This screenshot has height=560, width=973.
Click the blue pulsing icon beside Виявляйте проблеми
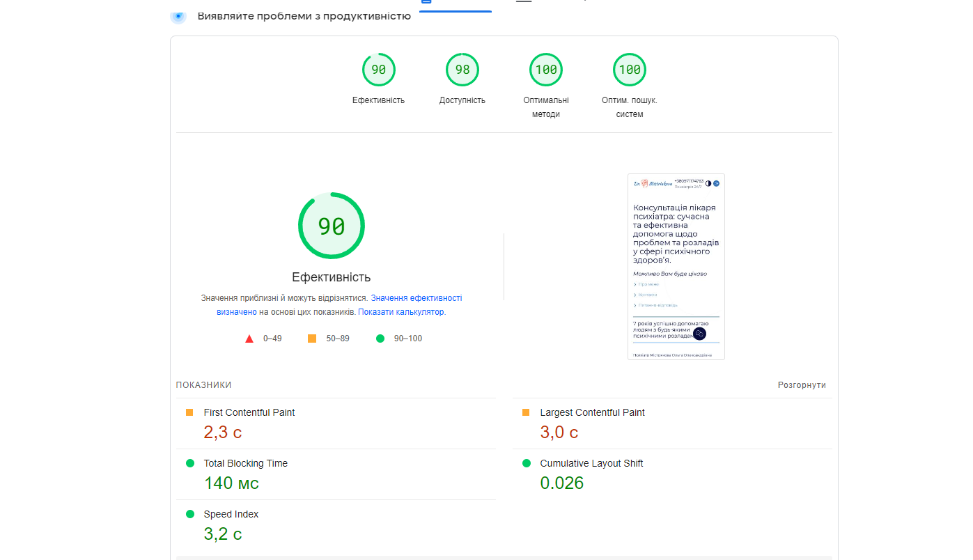tap(178, 15)
